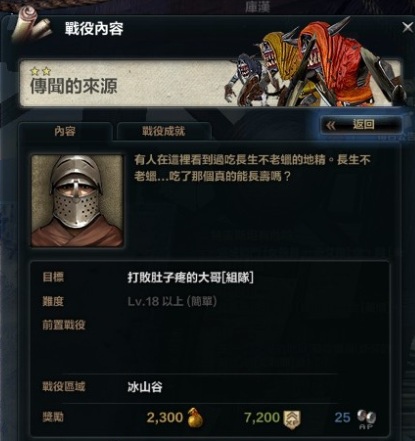The image size is (415, 441).
Task: Click the double-arrow icon on 返回 button
Action: coord(331,125)
